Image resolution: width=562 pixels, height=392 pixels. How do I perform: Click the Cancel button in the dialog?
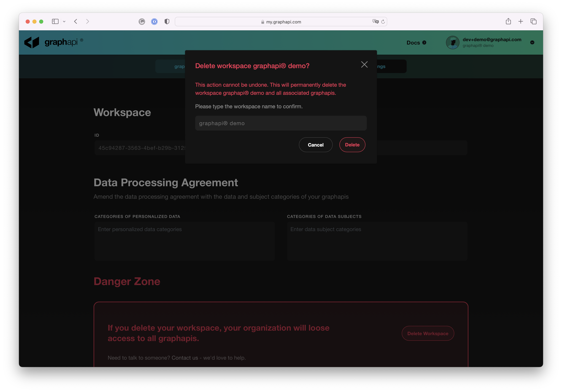[315, 145]
